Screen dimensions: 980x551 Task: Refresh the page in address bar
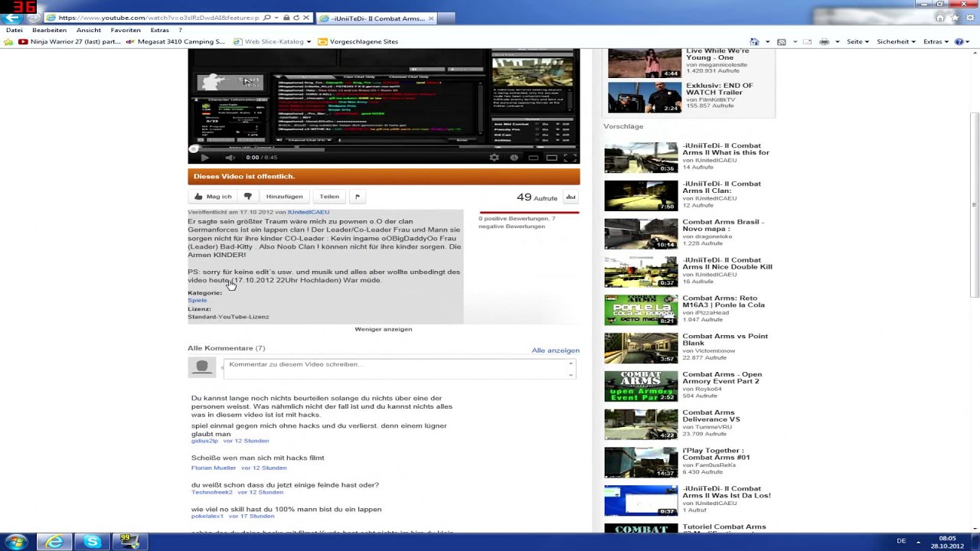tap(296, 18)
